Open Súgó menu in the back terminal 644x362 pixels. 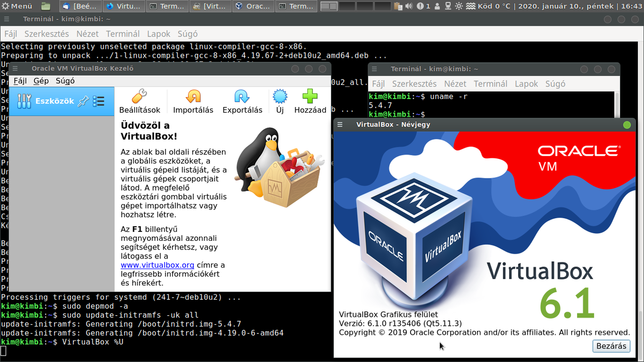187,34
